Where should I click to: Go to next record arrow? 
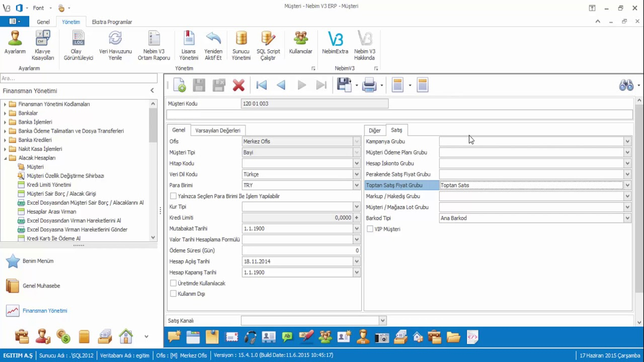pyautogui.click(x=301, y=85)
